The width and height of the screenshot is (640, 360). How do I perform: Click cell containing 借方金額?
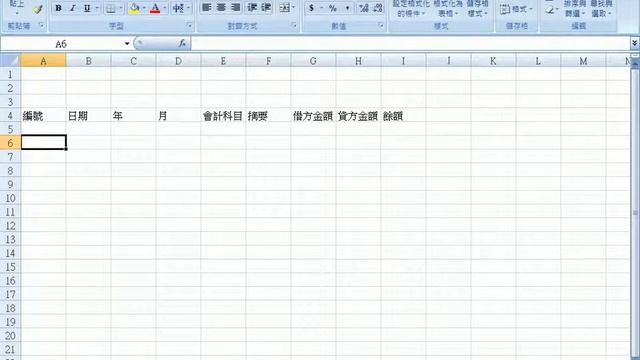(x=313, y=116)
